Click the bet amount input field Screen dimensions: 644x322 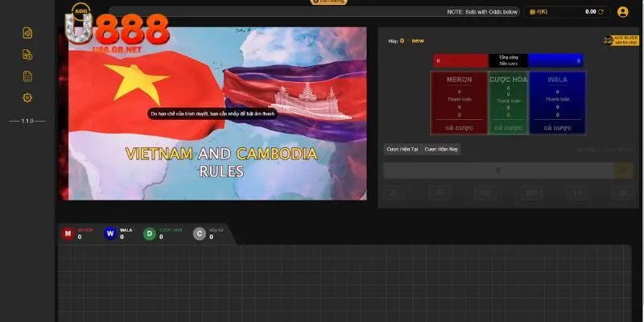click(x=498, y=171)
